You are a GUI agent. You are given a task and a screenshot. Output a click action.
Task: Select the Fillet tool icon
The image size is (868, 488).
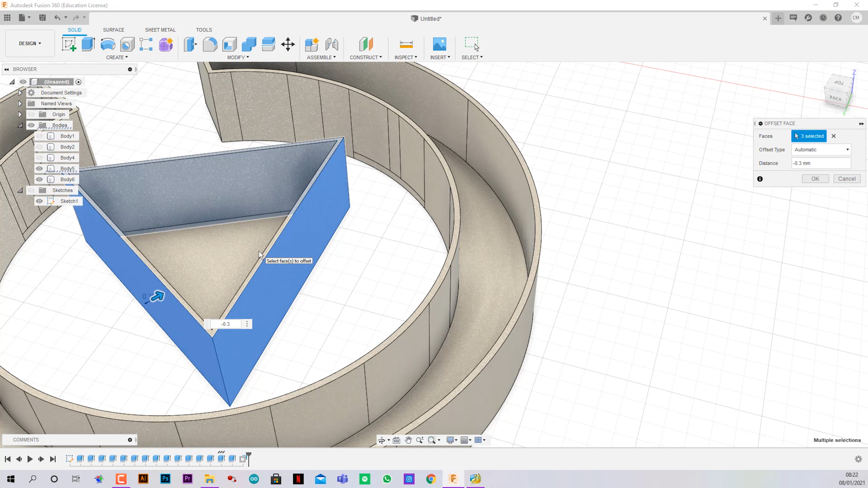coord(210,44)
